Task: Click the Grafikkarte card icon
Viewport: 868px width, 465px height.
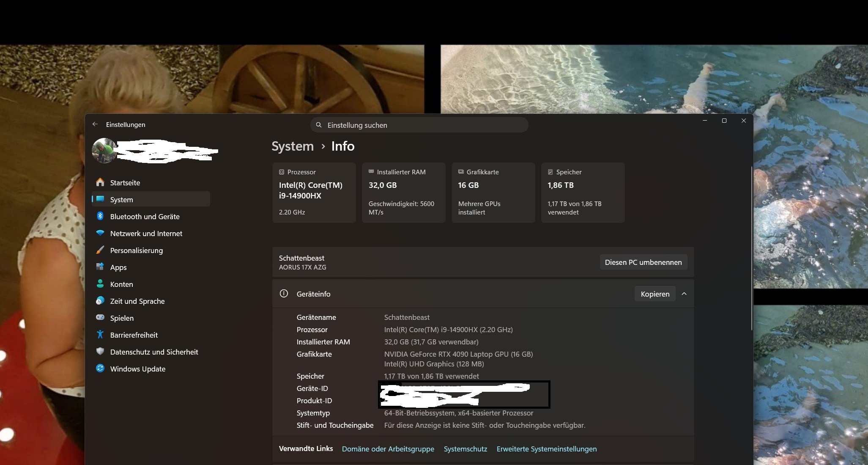Action: point(461,172)
